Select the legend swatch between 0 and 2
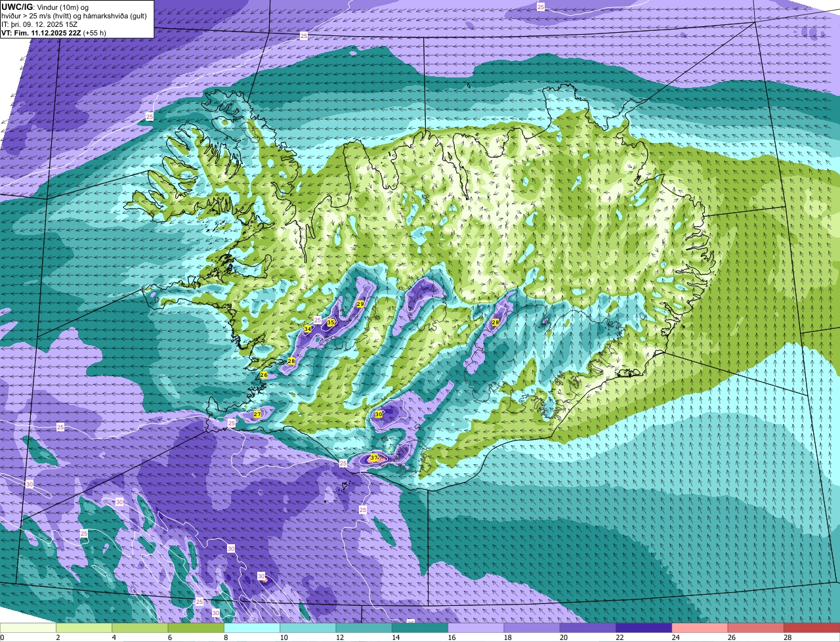The width and height of the screenshot is (840, 642). (28, 628)
